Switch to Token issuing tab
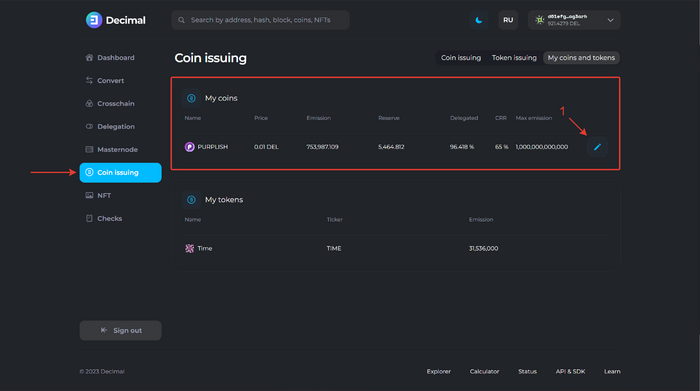 [x=514, y=58]
